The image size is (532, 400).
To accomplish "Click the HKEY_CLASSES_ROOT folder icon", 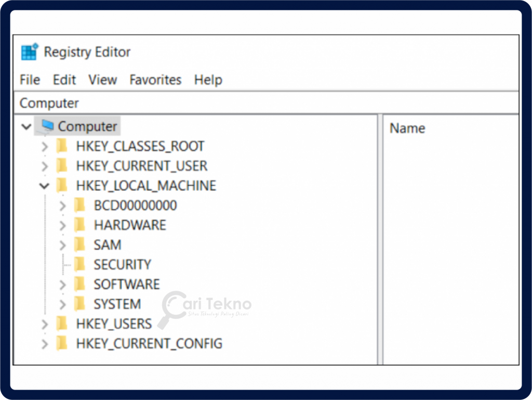I will point(62,146).
